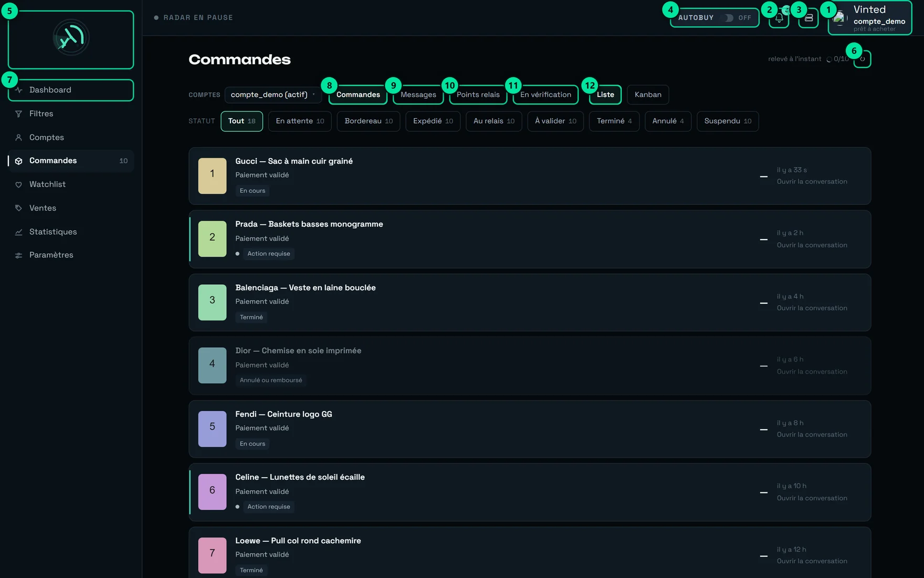This screenshot has width=924, height=578.
Task: Open the Commandes tab
Action: (358, 95)
